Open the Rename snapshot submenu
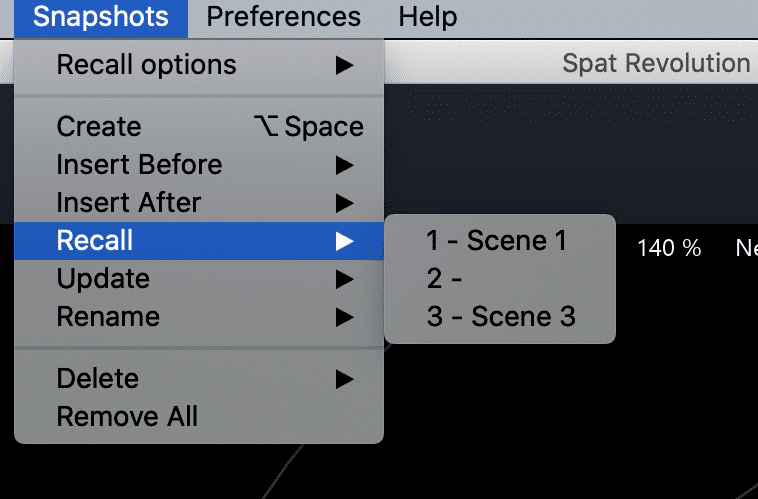 pyautogui.click(x=108, y=317)
